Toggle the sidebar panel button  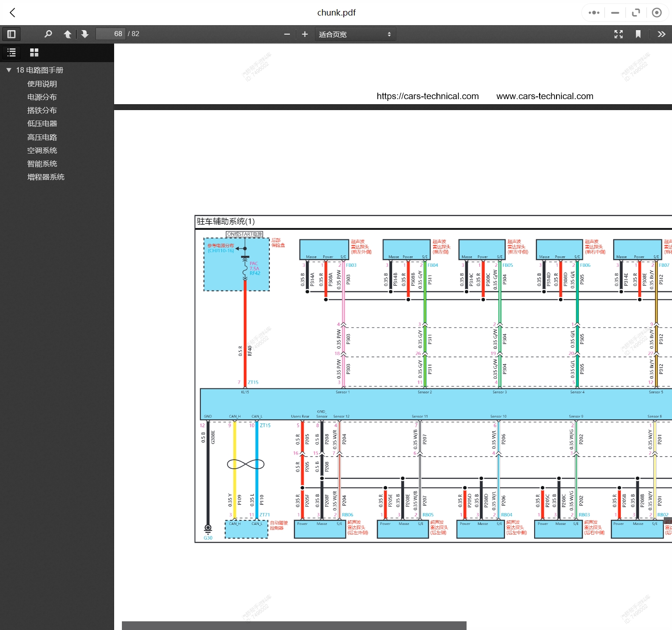point(11,34)
